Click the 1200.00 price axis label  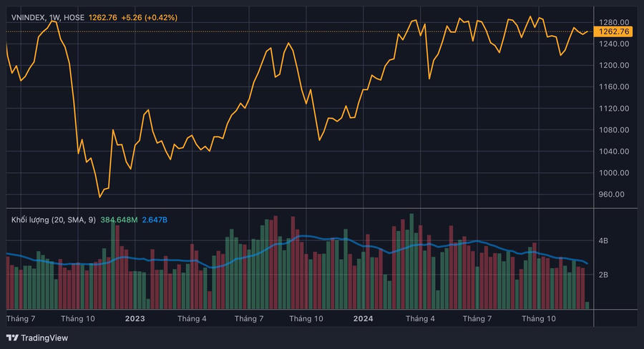[614, 65]
